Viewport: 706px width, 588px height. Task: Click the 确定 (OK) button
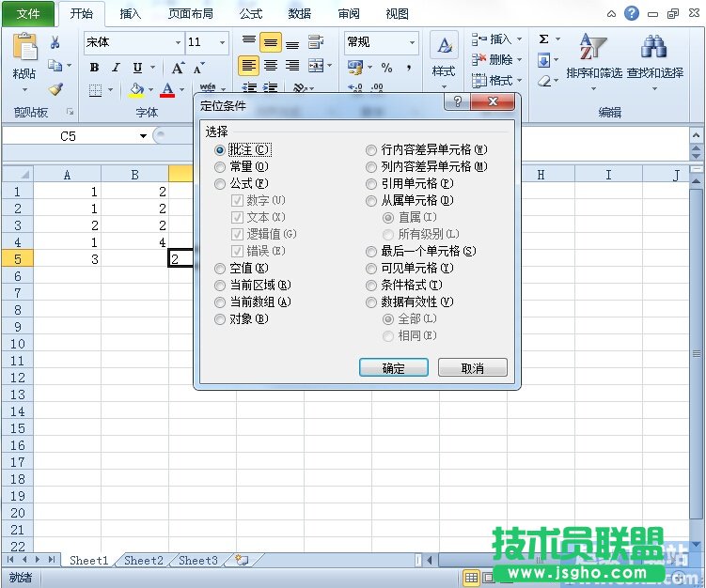pos(394,368)
